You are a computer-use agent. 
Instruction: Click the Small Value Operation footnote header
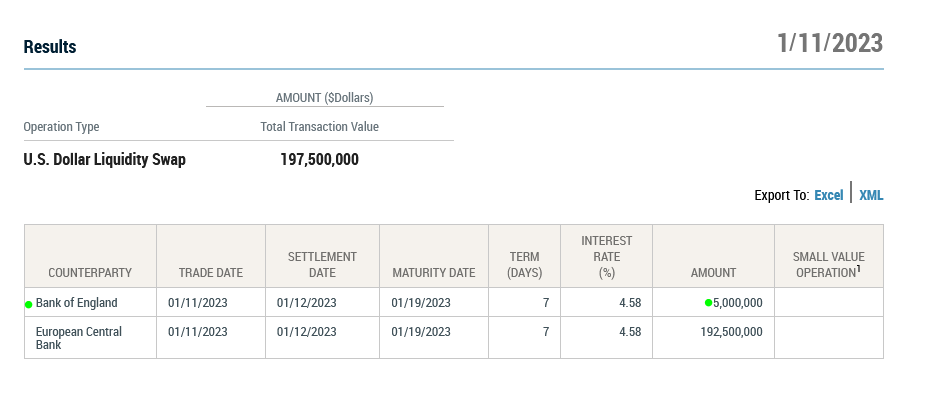[829, 257]
